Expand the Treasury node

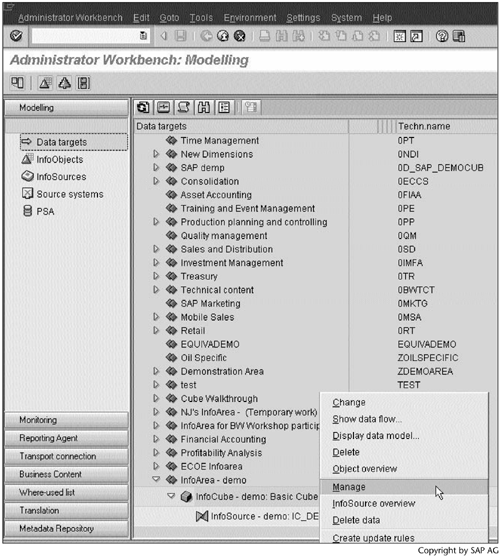point(156,276)
